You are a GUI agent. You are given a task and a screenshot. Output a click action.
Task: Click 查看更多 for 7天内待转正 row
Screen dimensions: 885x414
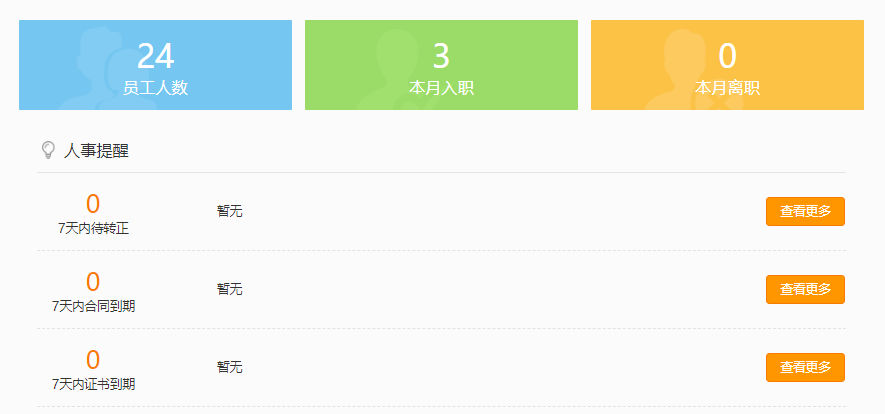(805, 212)
